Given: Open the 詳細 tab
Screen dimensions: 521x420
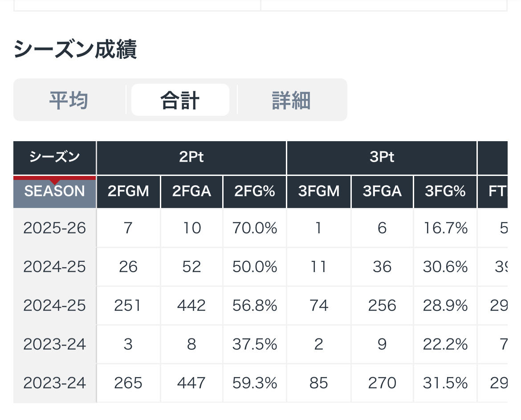Looking at the screenshot, I should pos(291,100).
